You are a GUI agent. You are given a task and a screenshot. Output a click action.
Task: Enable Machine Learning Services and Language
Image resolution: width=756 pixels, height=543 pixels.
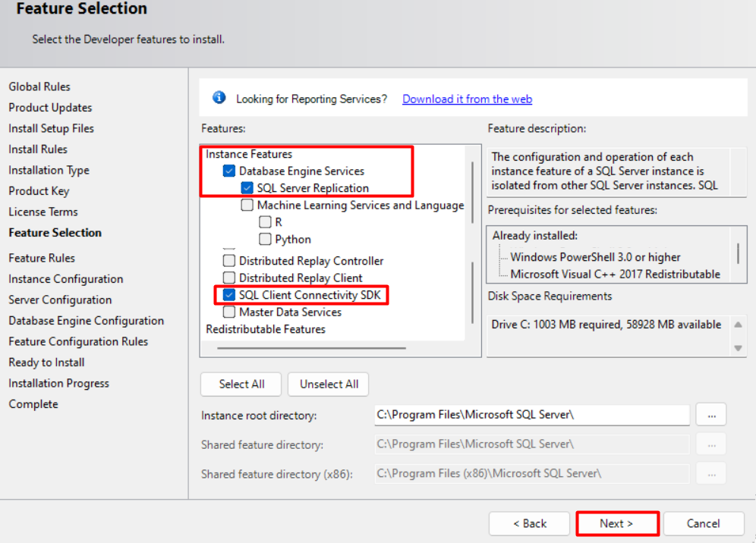click(247, 206)
